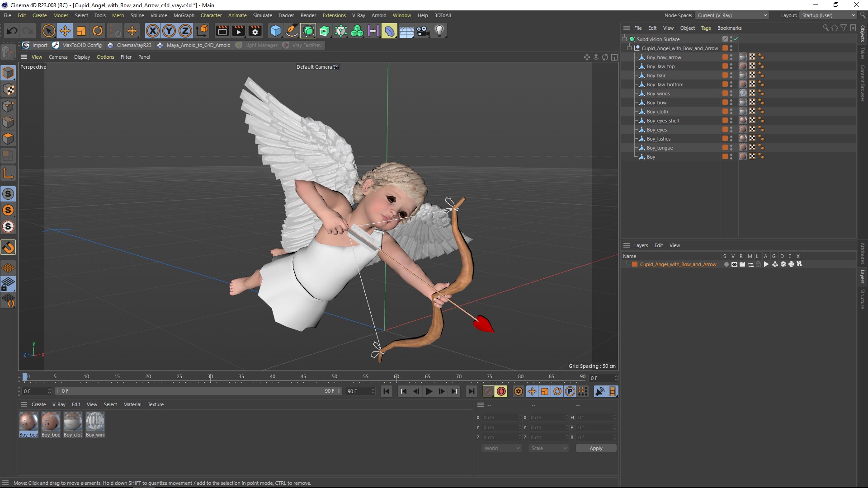
Task: Select Boy_tongue object in tree
Action: coord(660,148)
